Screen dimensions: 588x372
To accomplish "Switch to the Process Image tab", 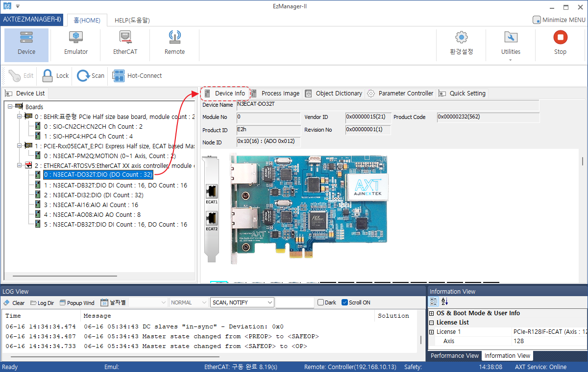I will [275, 93].
